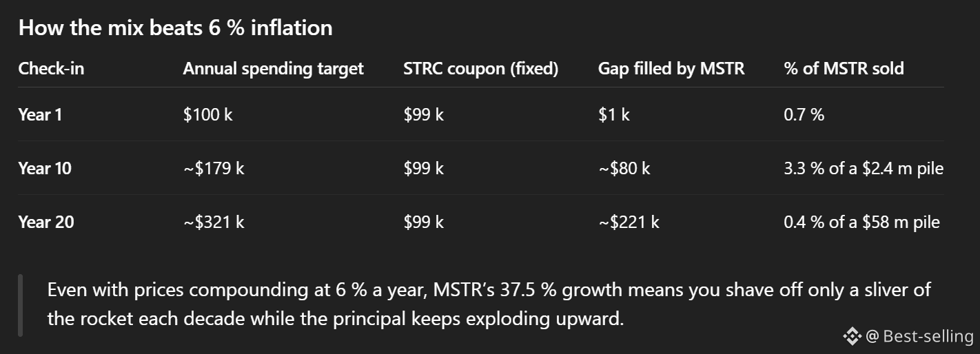Click the ~$80 k gap cell
This screenshot has width=980, height=354.
point(624,168)
